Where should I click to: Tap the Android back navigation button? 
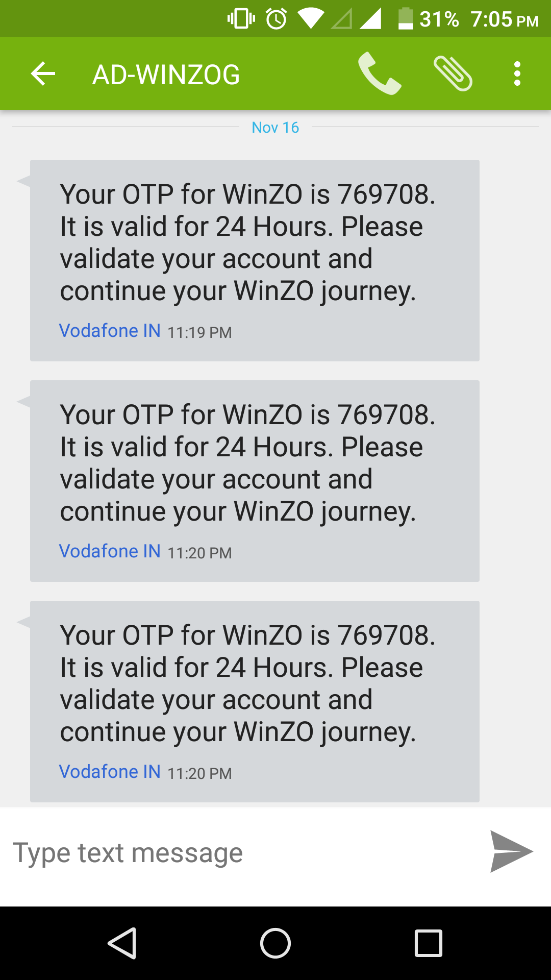pyautogui.click(x=122, y=943)
